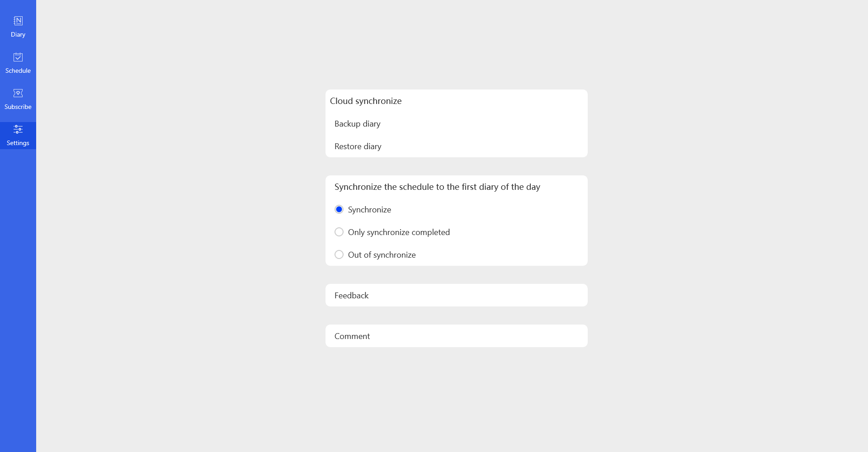868x452 pixels.
Task: Click the 'Synchronize the schedule to the first diary' heading
Action: [437, 187]
